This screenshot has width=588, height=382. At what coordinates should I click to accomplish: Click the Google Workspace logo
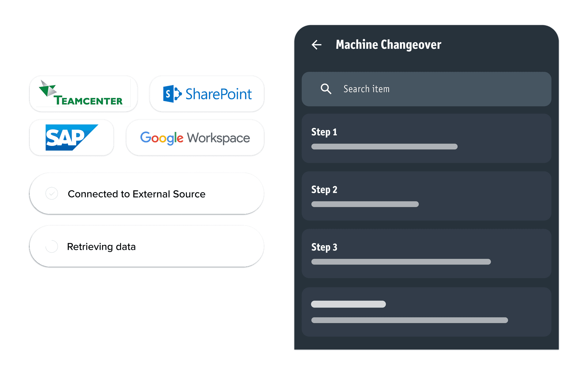(x=195, y=138)
